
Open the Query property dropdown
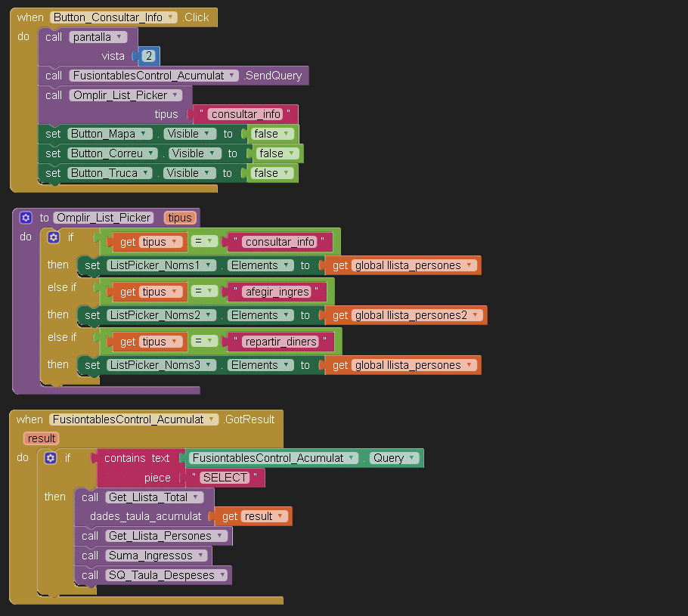(x=412, y=458)
